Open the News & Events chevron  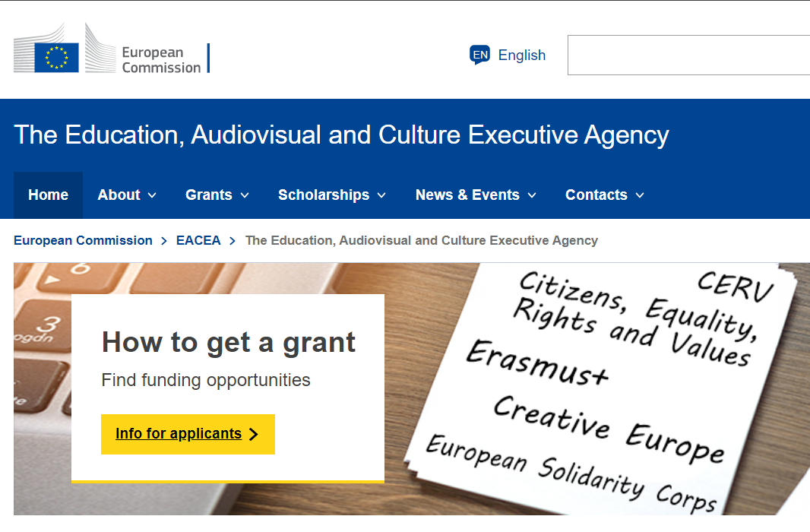532,195
